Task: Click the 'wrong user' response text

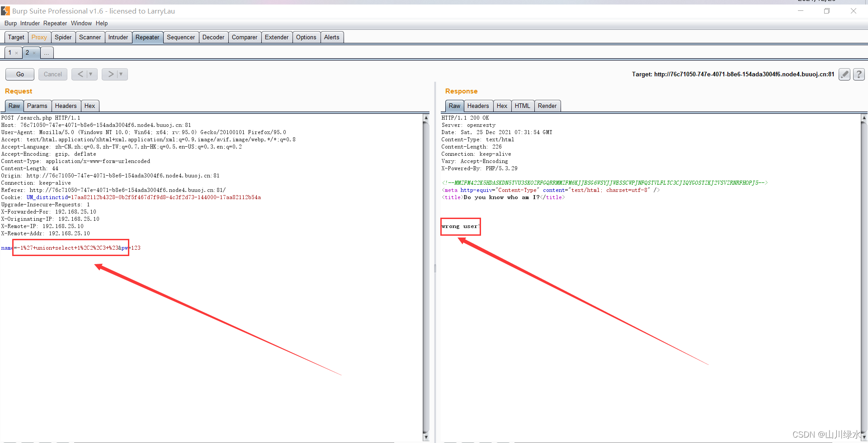Action: pyautogui.click(x=460, y=226)
